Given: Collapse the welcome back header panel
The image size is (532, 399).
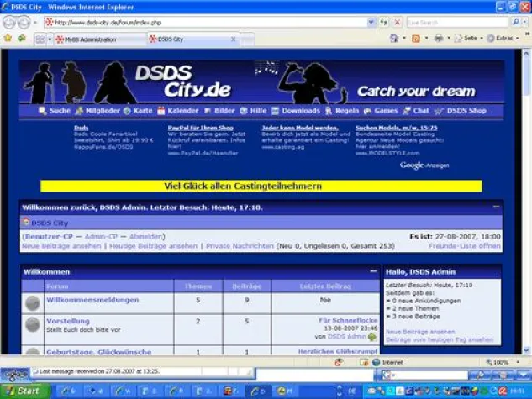Looking at the screenshot, I should 496,206.
